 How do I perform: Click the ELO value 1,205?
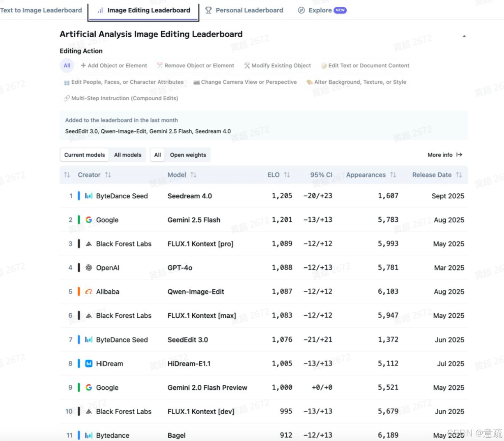click(282, 196)
